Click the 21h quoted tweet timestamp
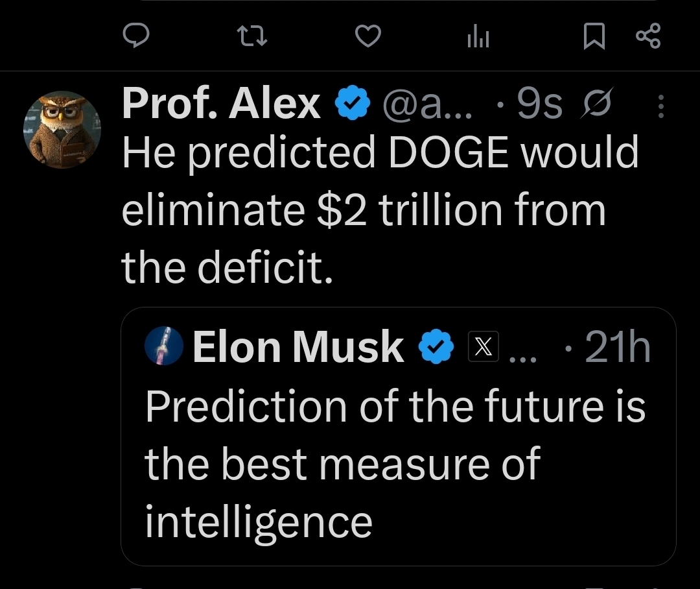 click(x=617, y=346)
